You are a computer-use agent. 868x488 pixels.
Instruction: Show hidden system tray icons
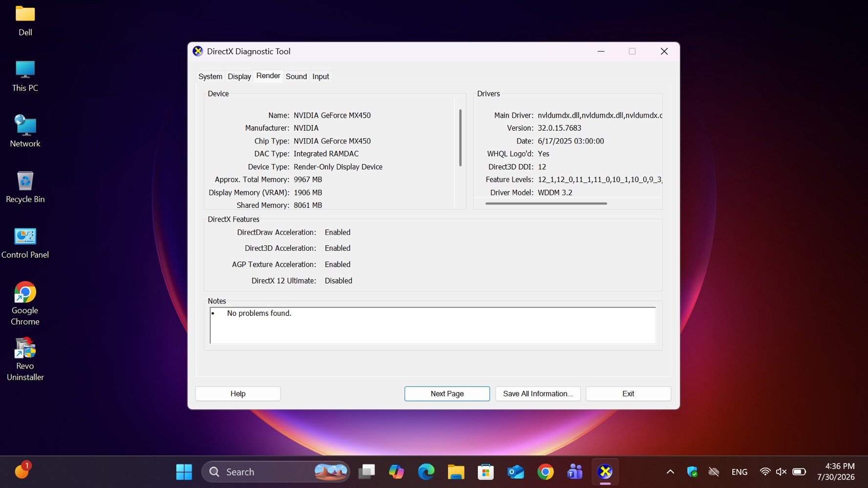670,472
